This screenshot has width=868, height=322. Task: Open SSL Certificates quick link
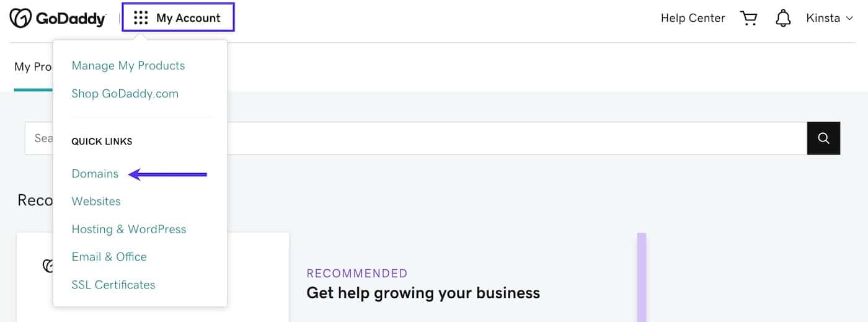113,285
